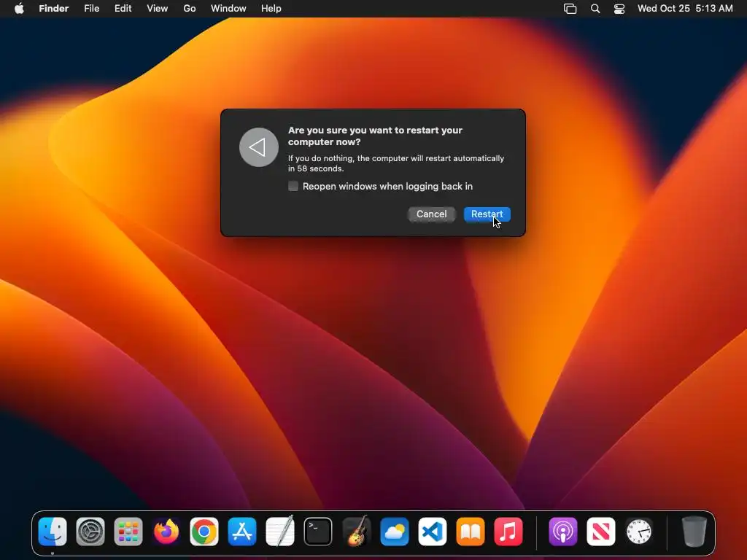
Task: Open Music app from the Dock
Action: (508, 532)
